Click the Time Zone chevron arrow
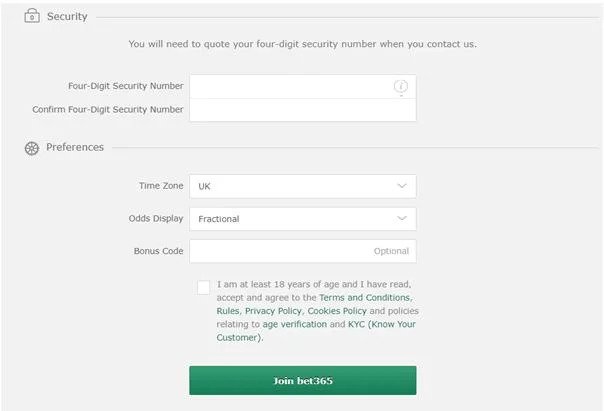 click(x=402, y=186)
